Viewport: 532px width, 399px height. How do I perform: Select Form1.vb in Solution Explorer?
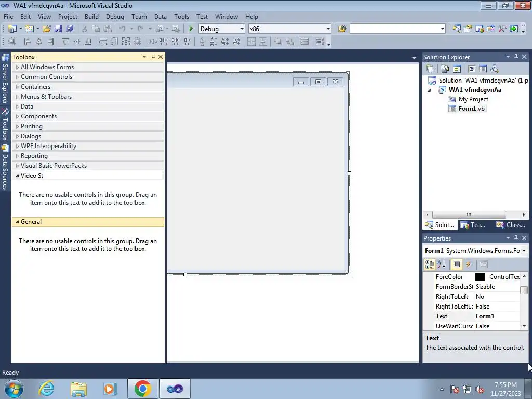point(467,109)
